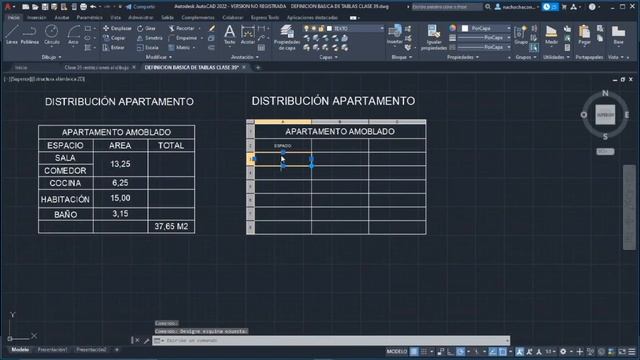Click the Empalme (fillet) tool
Image resolution: width=640 pixels, height=360 pixels.
(x=183, y=38)
